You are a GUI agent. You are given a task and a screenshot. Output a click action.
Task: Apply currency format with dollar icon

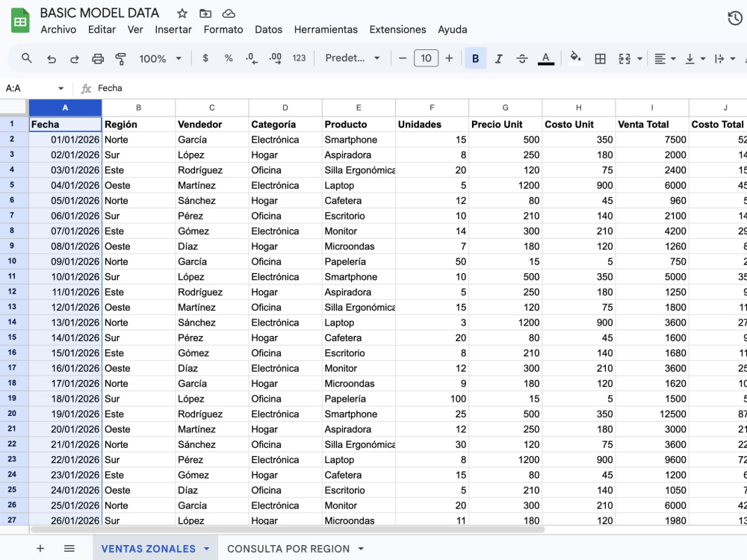pos(205,58)
